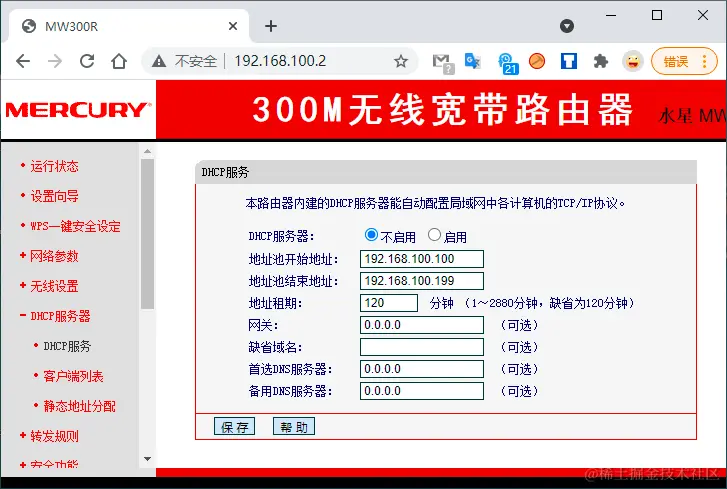
Task: Bookmark this page with the star
Action: click(x=401, y=61)
